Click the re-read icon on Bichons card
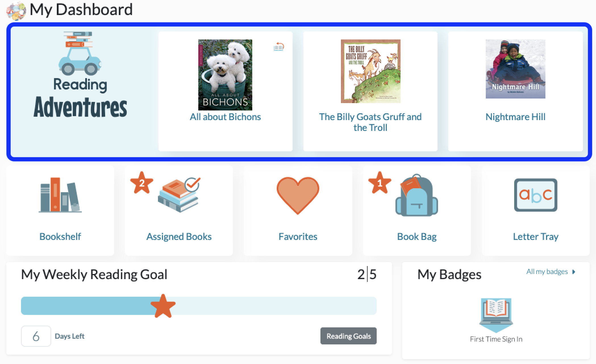Screen dimensions: 596x364 [279, 47]
